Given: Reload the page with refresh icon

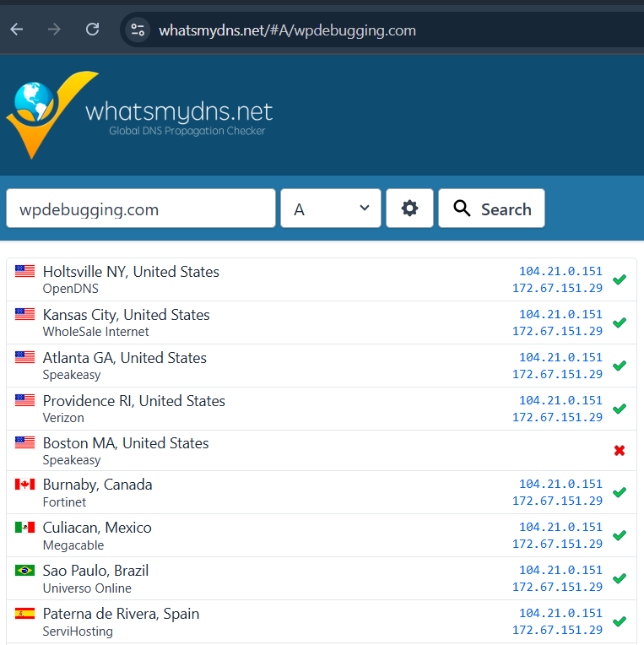Looking at the screenshot, I should coord(93,30).
